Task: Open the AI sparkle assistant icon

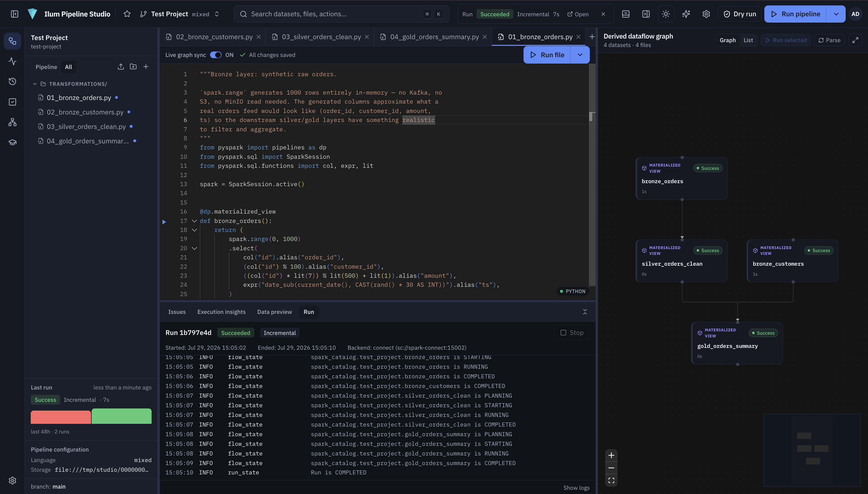Action: [x=686, y=14]
